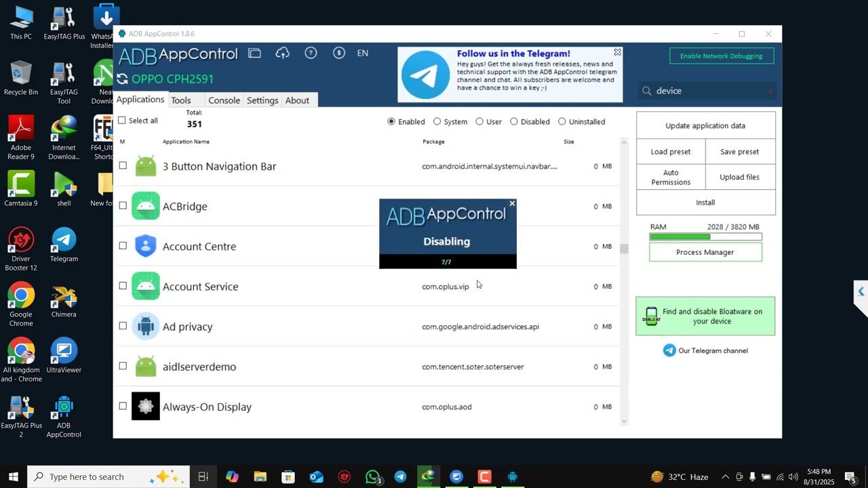Tick the Select all checkbox
868x488 pixels.
click(x=122, y=120)
